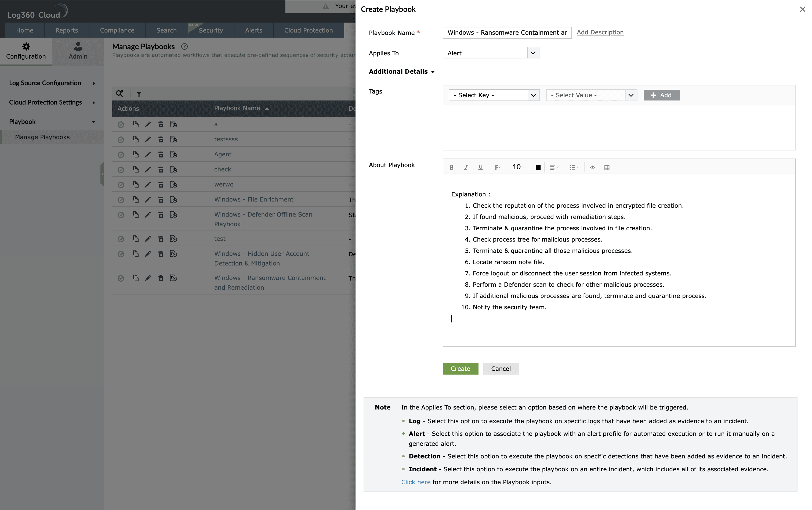The width and height of the screenshot is (812, 510).
Task: Toggle underline formatting in the editor
Action: coord(480,167)
